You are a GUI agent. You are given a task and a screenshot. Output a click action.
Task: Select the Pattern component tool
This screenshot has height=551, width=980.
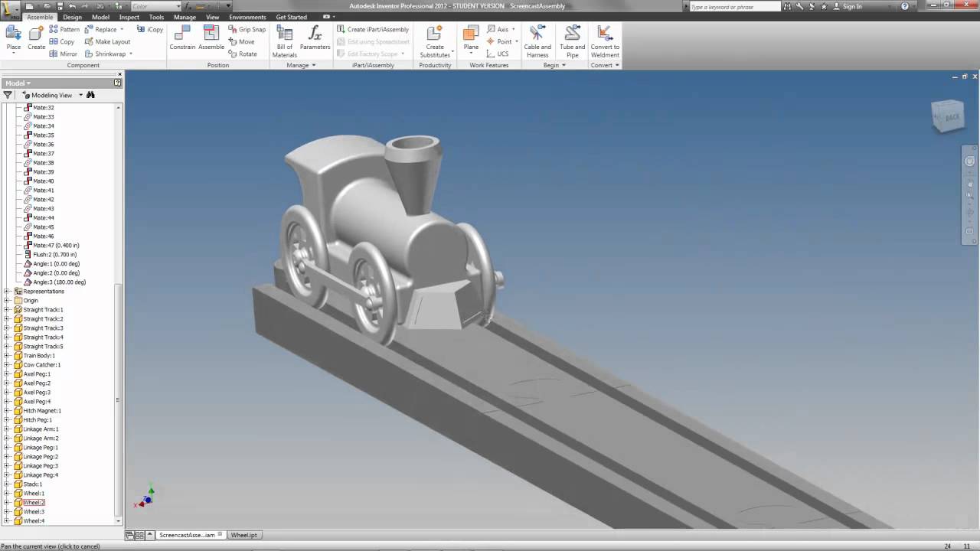64,29
